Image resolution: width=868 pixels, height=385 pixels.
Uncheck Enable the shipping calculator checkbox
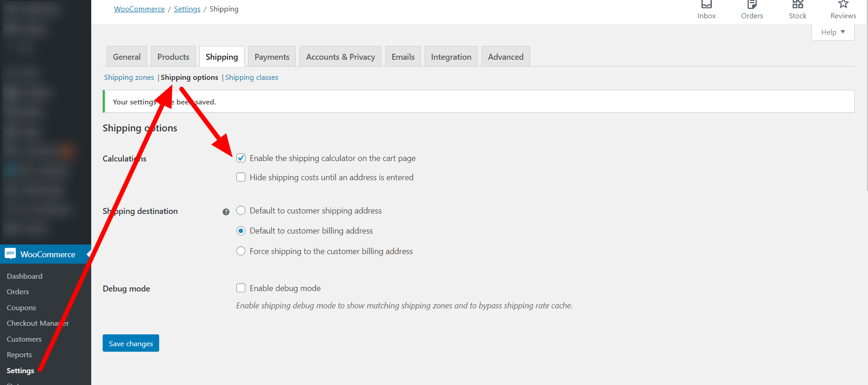coord(241,158)
